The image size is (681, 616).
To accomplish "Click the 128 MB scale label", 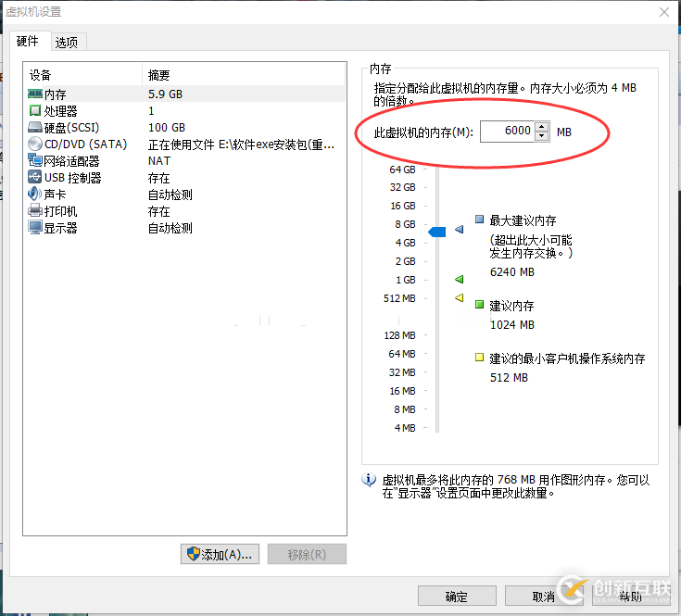I will coord(399,335).
